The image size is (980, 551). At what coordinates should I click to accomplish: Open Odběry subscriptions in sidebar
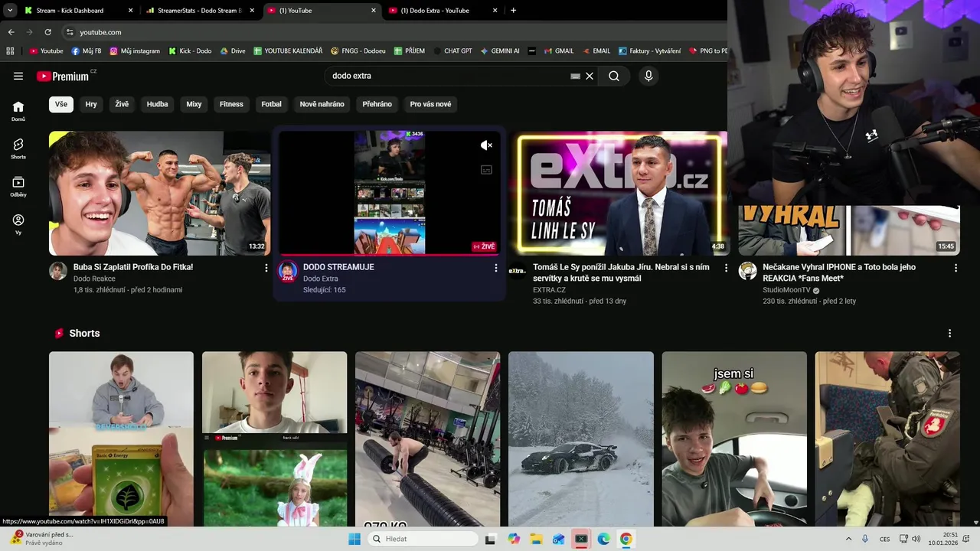click(x=18, y=187)
